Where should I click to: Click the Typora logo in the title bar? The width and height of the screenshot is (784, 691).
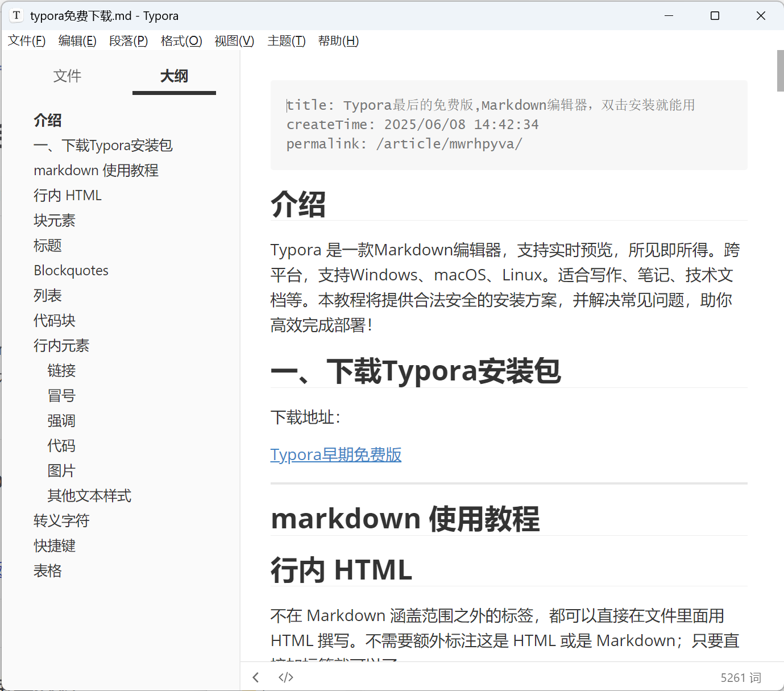click(16, 15)
